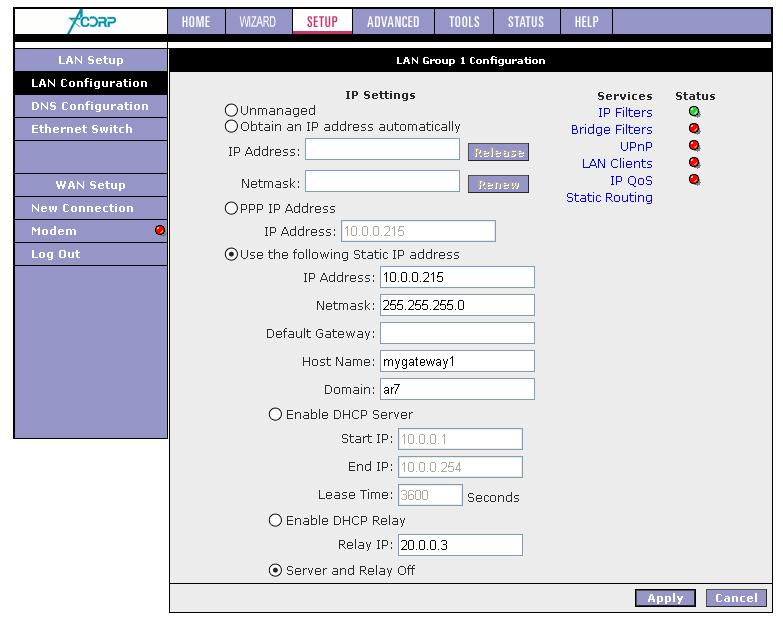This screenshot has width=783, height=624.
Task: Open the IP Filters link
Action: [x=625, y=112]
